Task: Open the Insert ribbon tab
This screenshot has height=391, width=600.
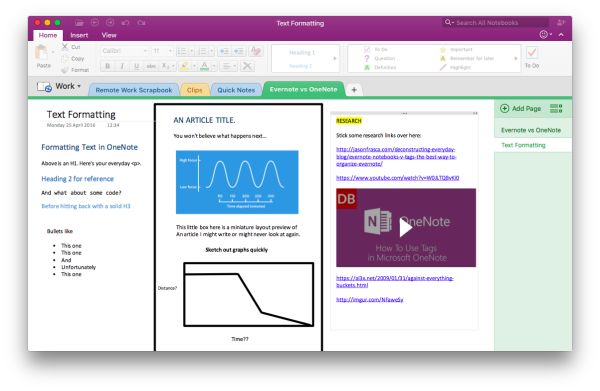Action: click(79, 35)
